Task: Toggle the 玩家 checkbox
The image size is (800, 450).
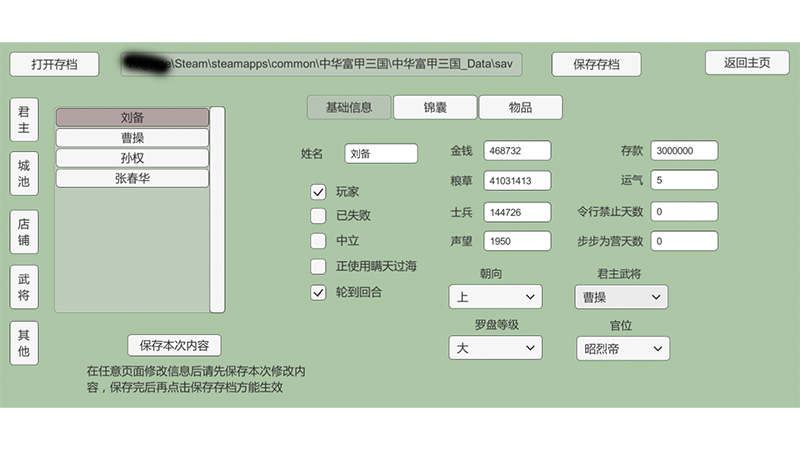Action: click(319, 191)
